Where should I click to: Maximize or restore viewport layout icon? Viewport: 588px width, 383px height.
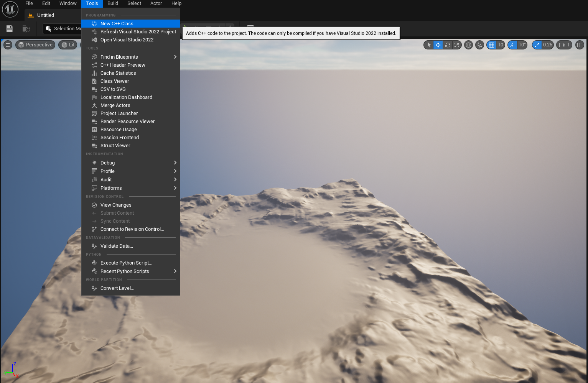click(580, 45)
